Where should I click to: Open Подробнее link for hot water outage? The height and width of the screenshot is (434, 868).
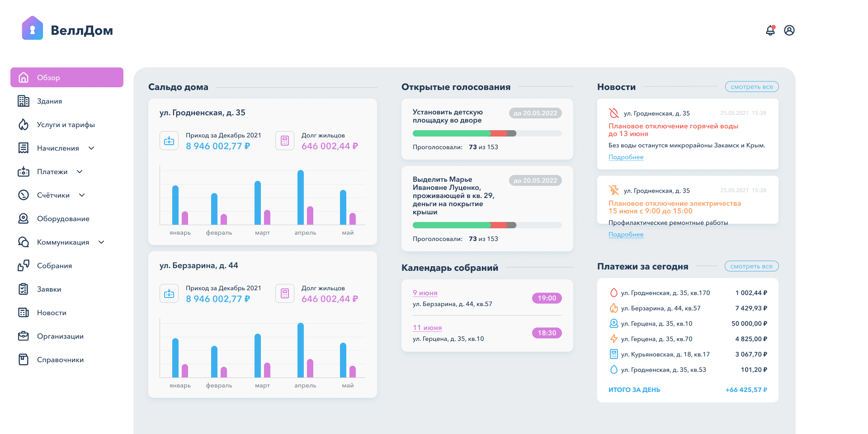[x=626, y=157]
